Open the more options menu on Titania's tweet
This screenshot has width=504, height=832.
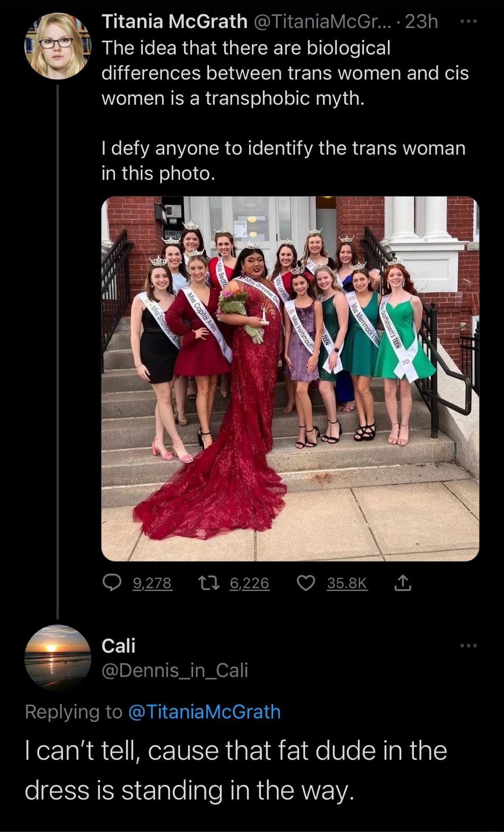pyautogui.click(x=468, y=21)
